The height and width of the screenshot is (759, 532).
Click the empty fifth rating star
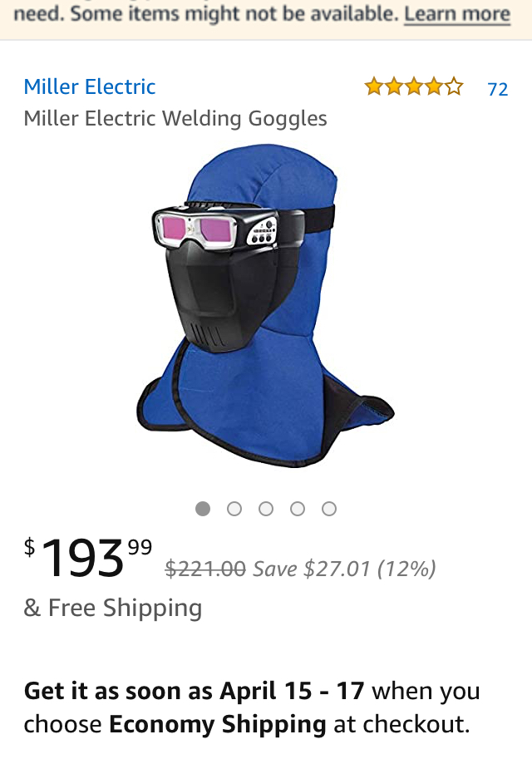click(454, 87)
